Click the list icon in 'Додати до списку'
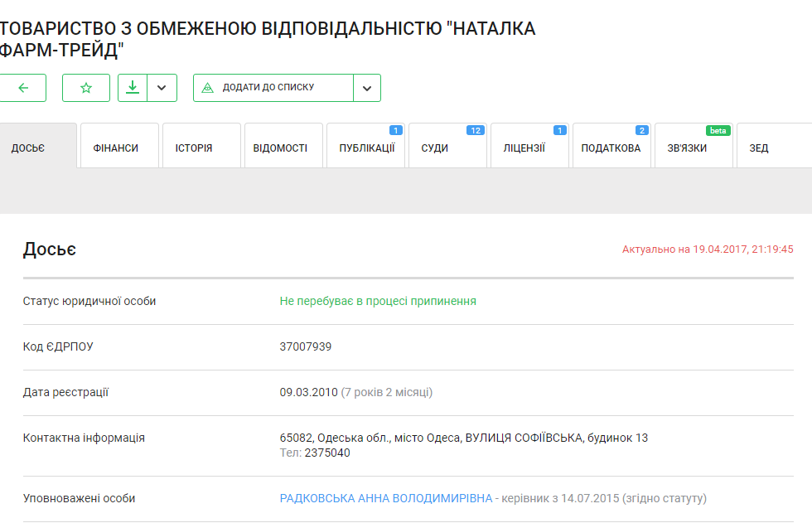The width and height of the screenshot is (812, 523). coord(208,88)
